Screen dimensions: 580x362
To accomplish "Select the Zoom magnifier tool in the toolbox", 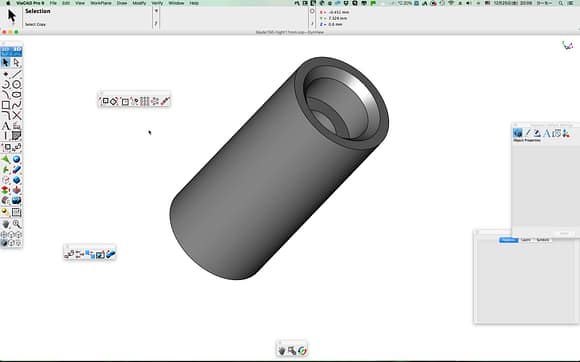I will tap(16, 224).
